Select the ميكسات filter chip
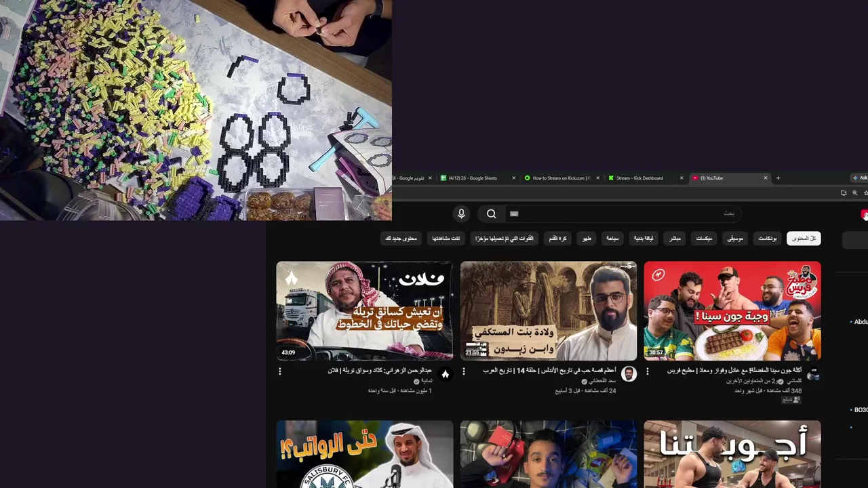Viewport: 868px width, 488px height. point(704,239)
